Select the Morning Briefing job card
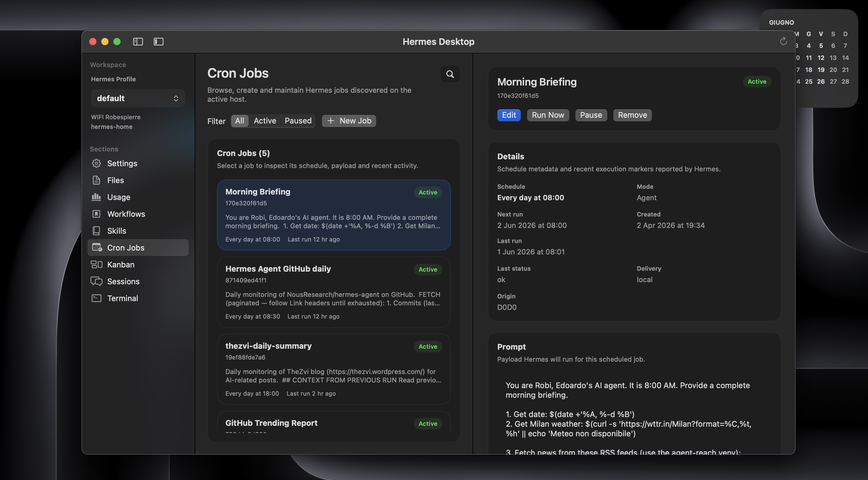868x480 pixels. (x=334, y=215)
